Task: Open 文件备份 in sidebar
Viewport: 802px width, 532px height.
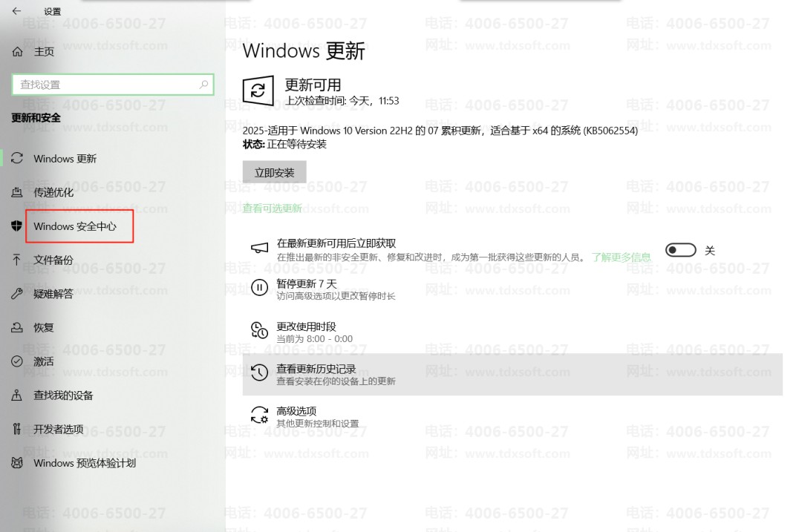Action: pyautogui.click(x=53, y=260)
